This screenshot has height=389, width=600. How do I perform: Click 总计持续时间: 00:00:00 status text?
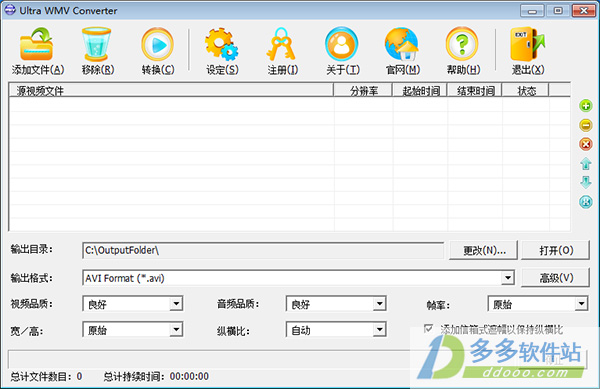(156, 376)
